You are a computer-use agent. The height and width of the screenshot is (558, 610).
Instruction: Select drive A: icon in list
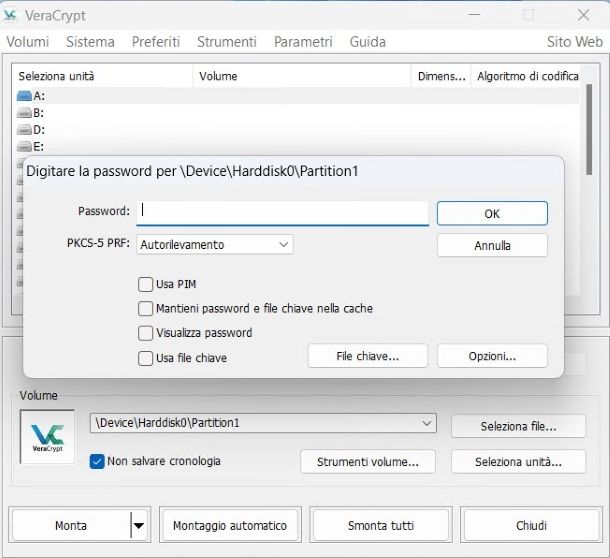tap(24, 96)
